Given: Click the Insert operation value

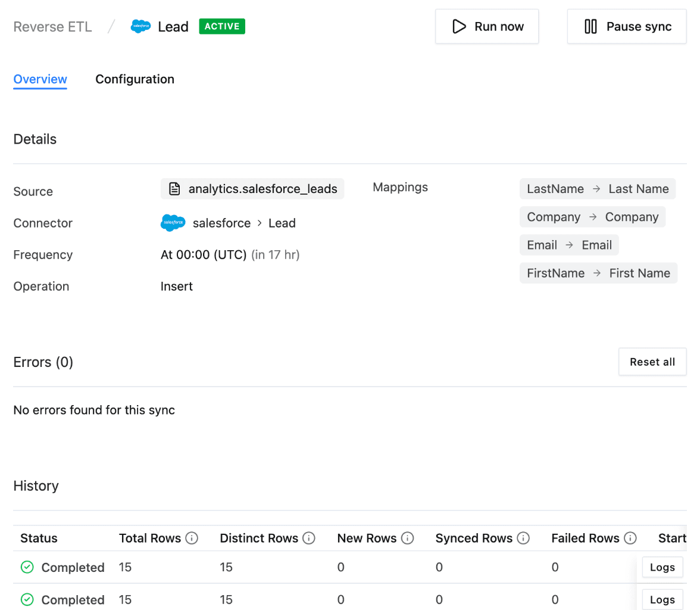Looking at the screenshot, I should pos(177,287).
